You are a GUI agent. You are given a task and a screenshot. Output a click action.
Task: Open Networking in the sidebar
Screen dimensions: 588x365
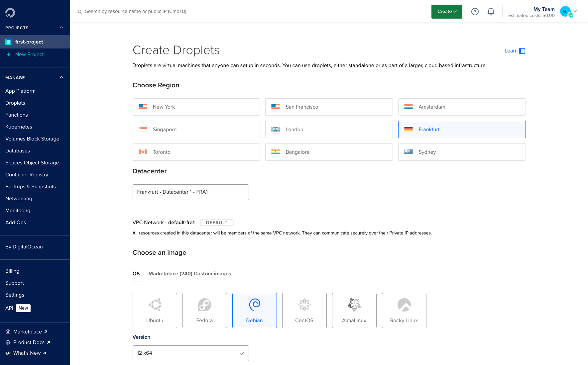coord(19,199)
